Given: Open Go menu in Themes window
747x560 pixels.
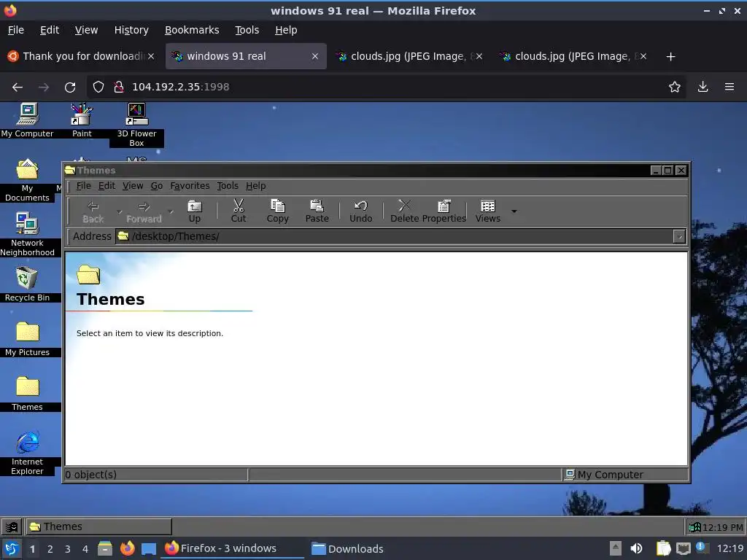Looking at the screenshot, I should (x=157, y=186).
